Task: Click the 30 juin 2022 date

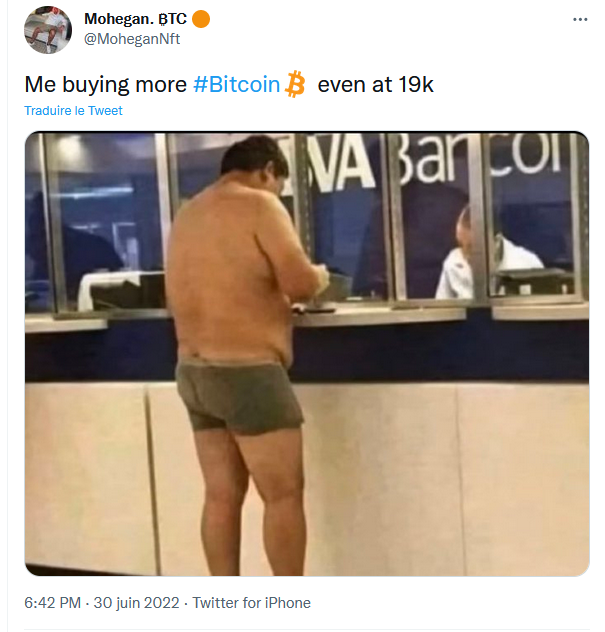Action: tap(134, 603)
